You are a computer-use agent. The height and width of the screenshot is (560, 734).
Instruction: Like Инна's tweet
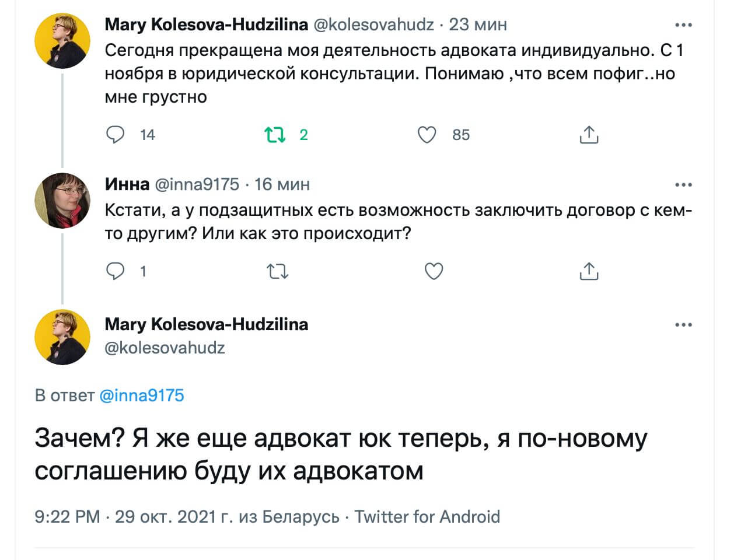434,271
